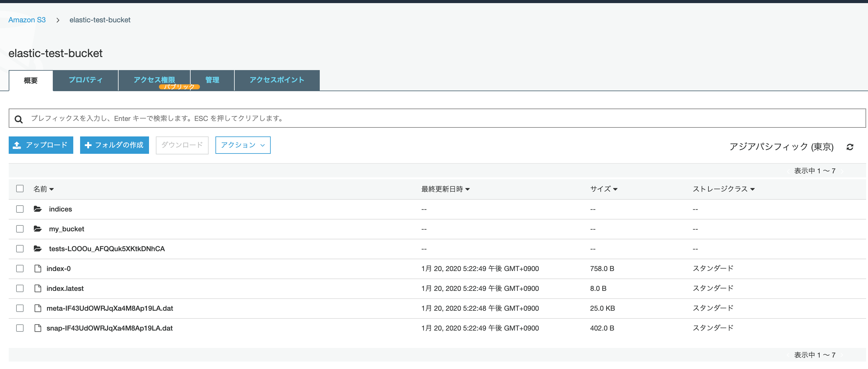This screenshot has width=868, height=369.
Task: Open the index.latest object
Action: coord(65,289)
